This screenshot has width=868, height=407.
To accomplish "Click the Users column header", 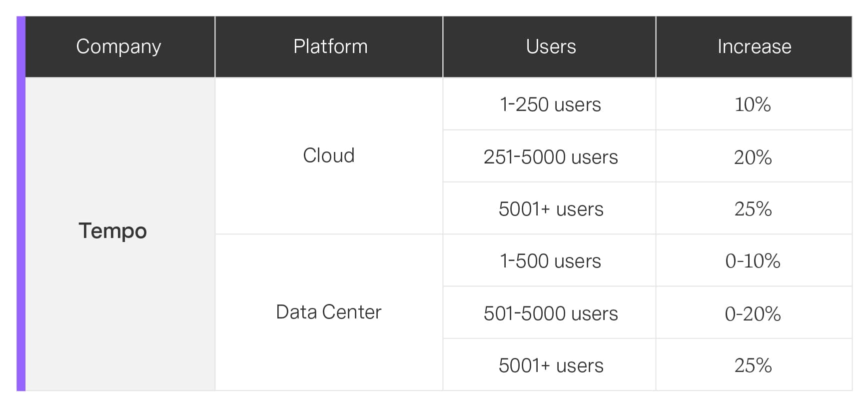I will 551,46.
